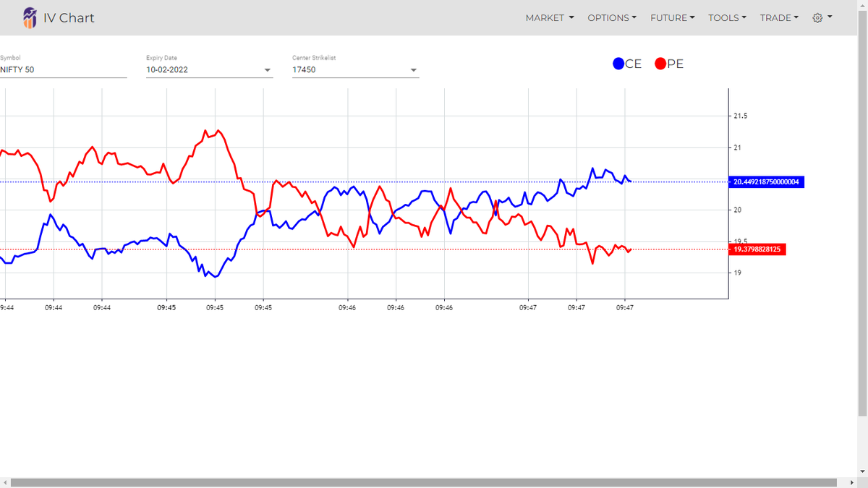Screen dimensions: 868x488
Task: Click the Symbol input field NIFTY 50
Action: (63, 70)
